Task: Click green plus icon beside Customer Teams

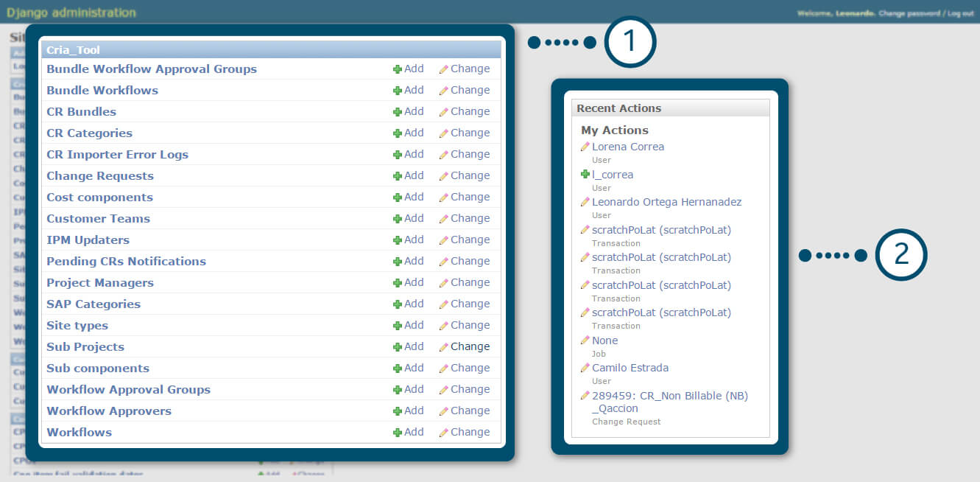Action: pos(397,219)
